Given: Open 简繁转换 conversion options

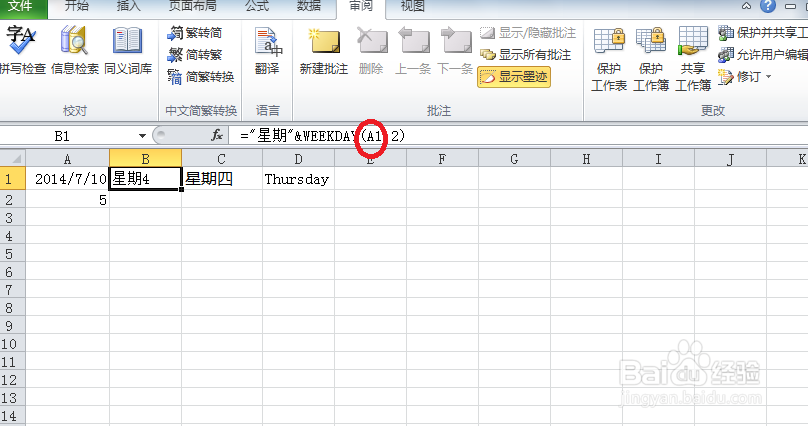Looking at the screenshot, I should [x=201, y=77].
